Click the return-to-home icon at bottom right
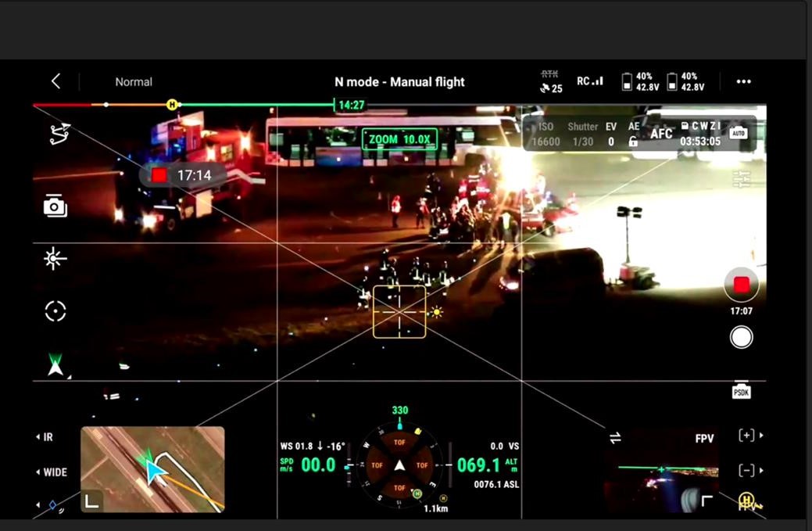The height and width of the screenshot is (531, 812). coord(746,501)
